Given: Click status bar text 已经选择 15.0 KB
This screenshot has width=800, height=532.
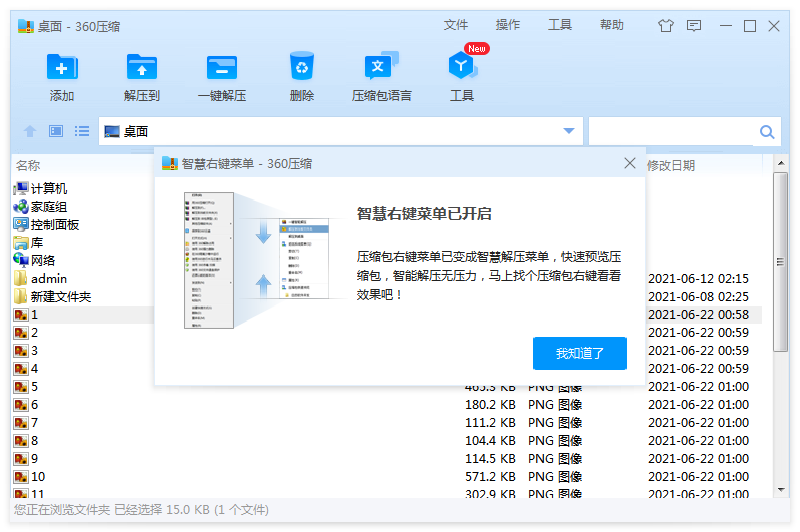Looking at the screenshot, I should point(162,510).
